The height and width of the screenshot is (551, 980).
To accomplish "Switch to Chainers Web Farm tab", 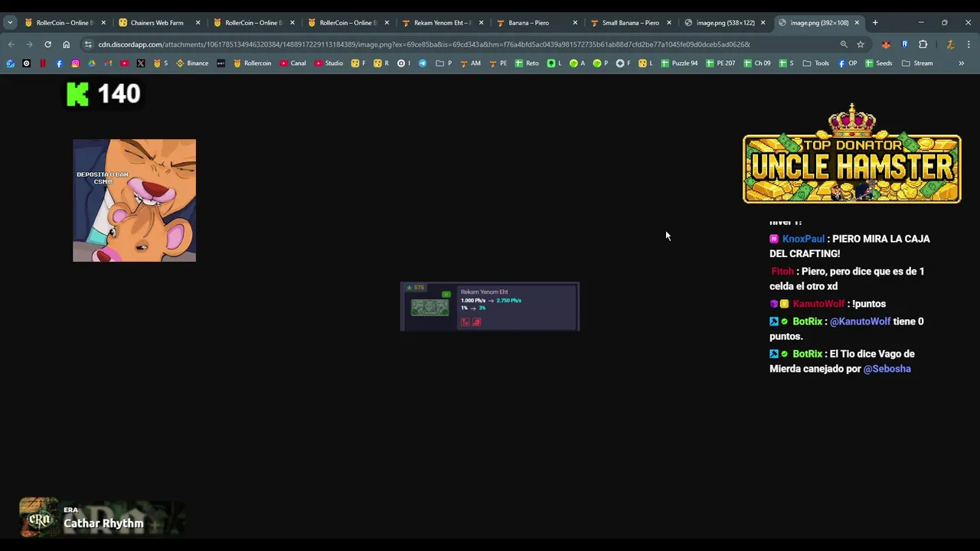I will click(x=157, y=23).
